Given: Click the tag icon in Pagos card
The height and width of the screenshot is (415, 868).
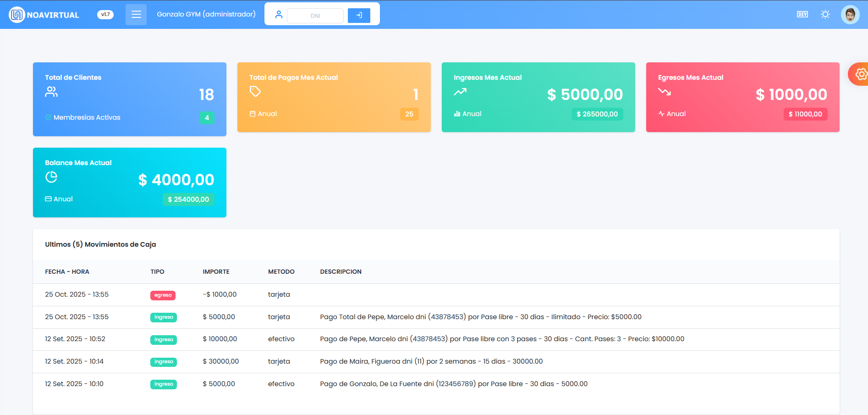Looking at the screenshot, I should coord(255,92).
